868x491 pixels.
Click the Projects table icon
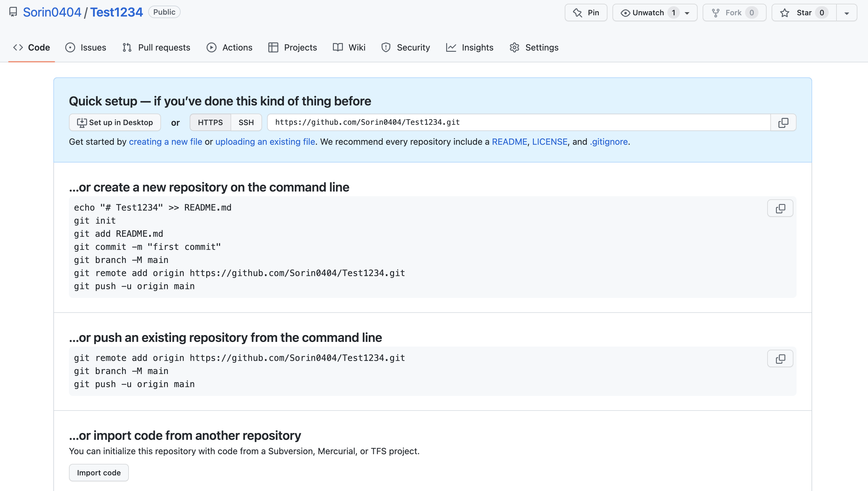273,47
